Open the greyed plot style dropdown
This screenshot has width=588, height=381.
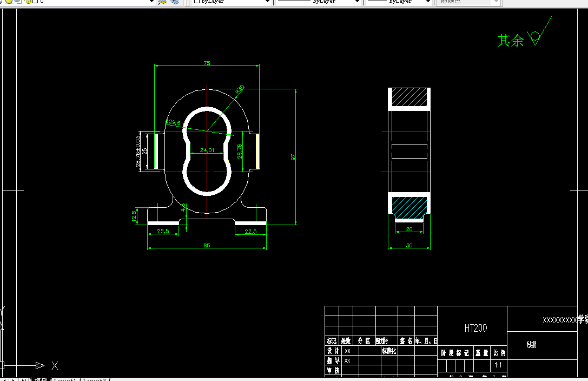click(x=496, y=2)
